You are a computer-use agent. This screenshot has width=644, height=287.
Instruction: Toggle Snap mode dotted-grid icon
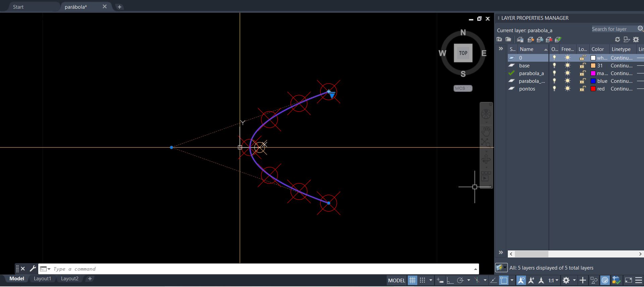[423, 280]
